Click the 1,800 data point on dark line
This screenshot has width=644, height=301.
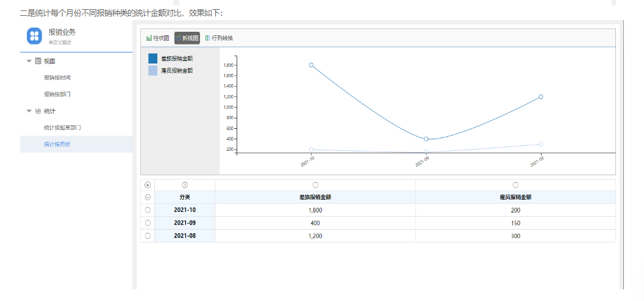pyautogui.click(x=311, y=65)
